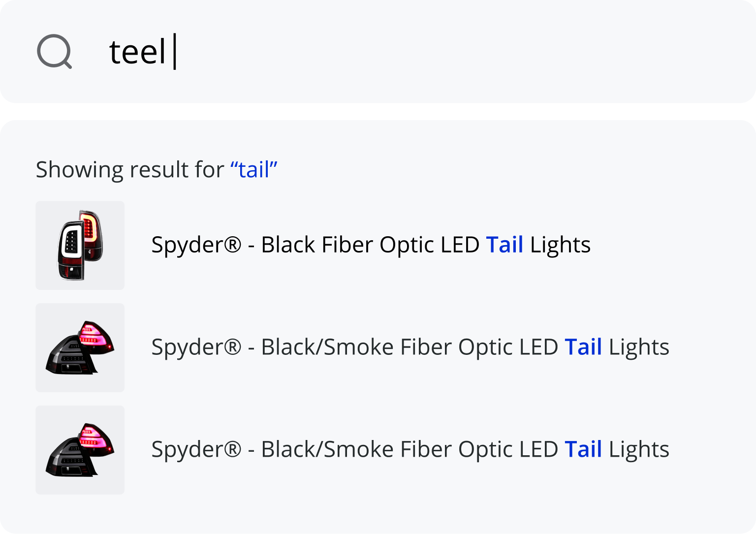This screenshot has height=534, width=756.
Task: Click the "Showing result for" label text
Action: pyautogui.click(x=129, y=170)
